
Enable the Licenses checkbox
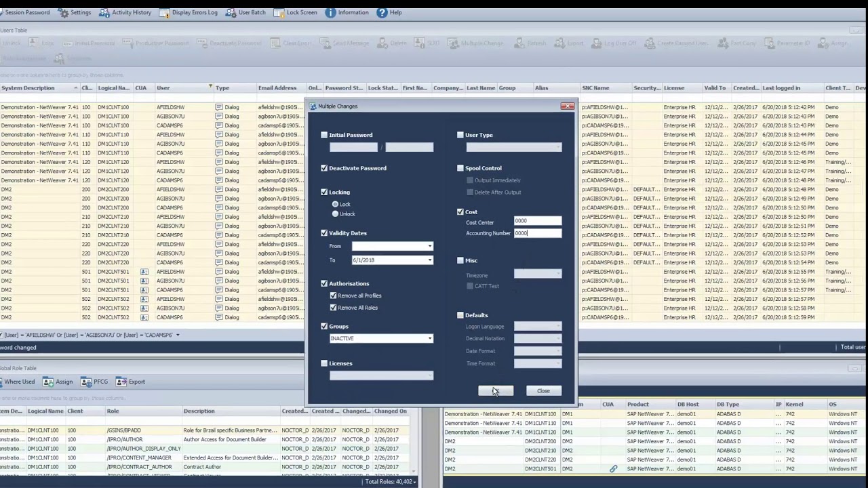coord(324,363)
